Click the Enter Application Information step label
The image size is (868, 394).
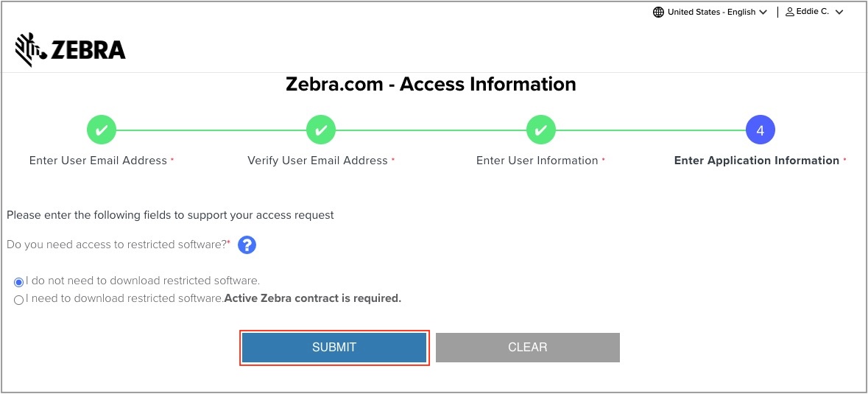click(x=756, y=161)
